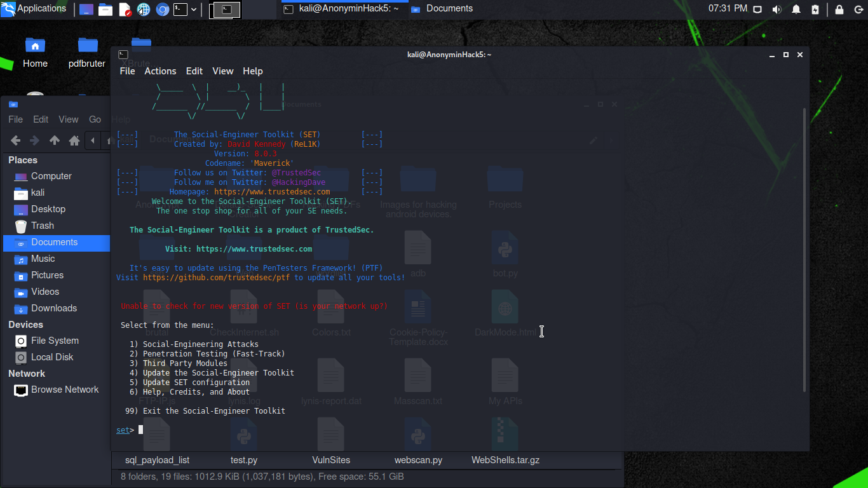Click the log out icon in panel
Viewport: 868px width, 488px height.
[857, 10]
